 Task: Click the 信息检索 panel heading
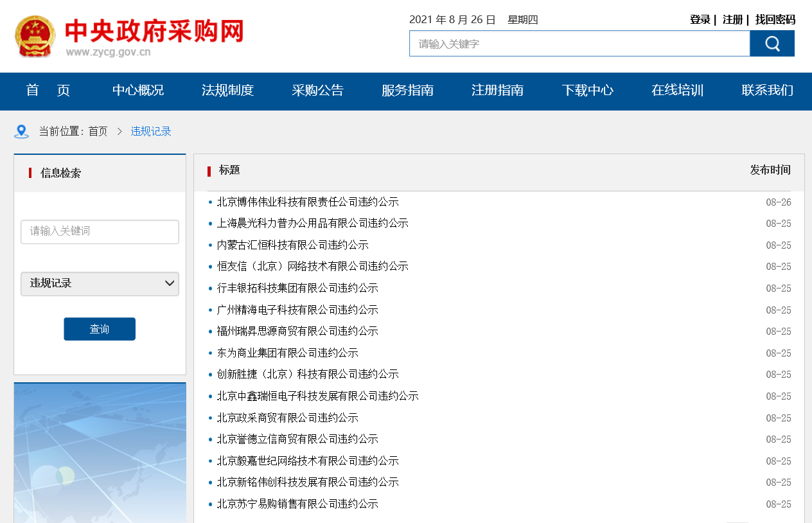pos(60,173)
